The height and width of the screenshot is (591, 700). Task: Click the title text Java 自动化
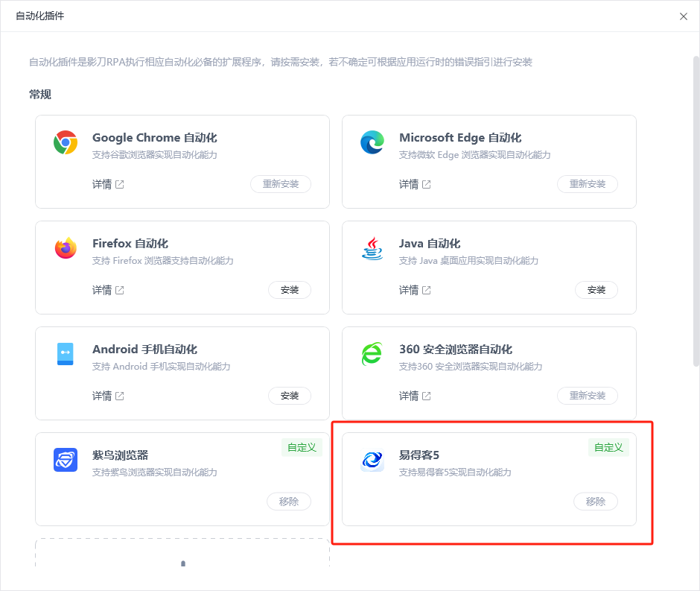tap(430, 244)
